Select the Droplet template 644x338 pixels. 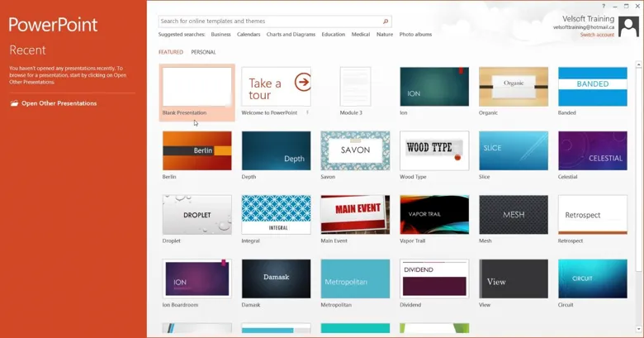[197, 215]
